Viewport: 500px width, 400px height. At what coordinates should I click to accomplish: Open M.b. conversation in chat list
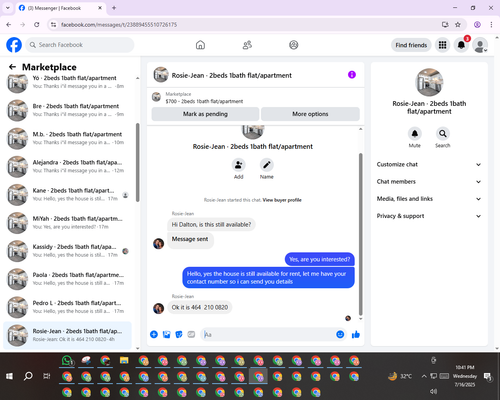(67, 138)
